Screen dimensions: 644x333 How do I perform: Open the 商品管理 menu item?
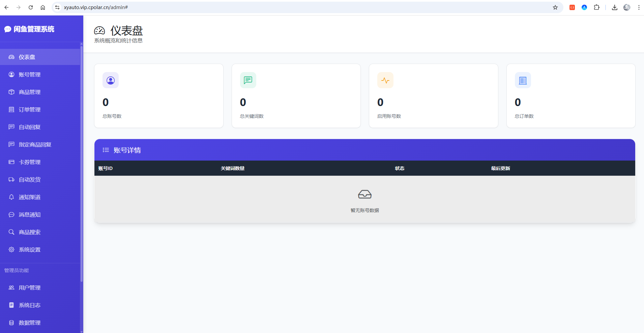(x=40, y=92)
